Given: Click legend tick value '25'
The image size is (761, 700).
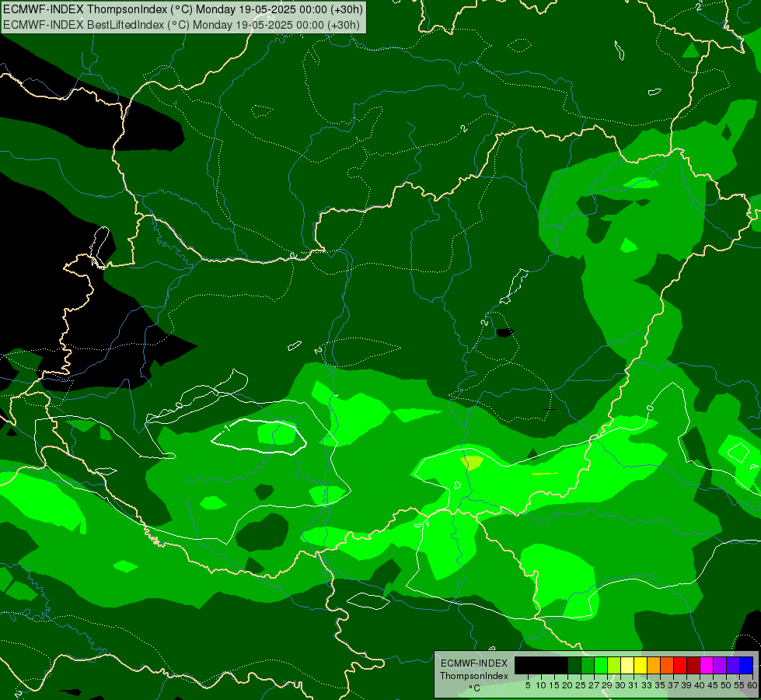Looking at the screenshot, I should tap(581, 685).
